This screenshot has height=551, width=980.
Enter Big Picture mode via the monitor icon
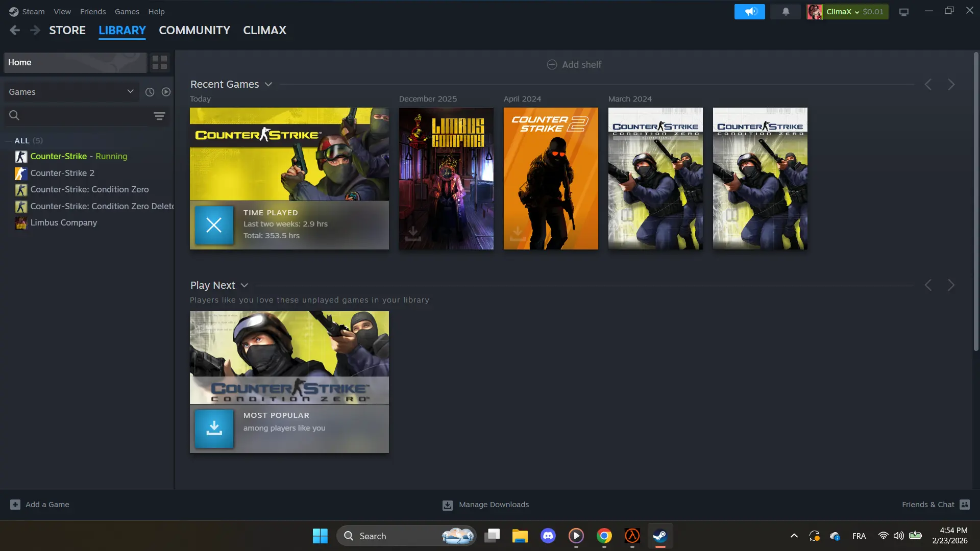click(x=904, y=12)
